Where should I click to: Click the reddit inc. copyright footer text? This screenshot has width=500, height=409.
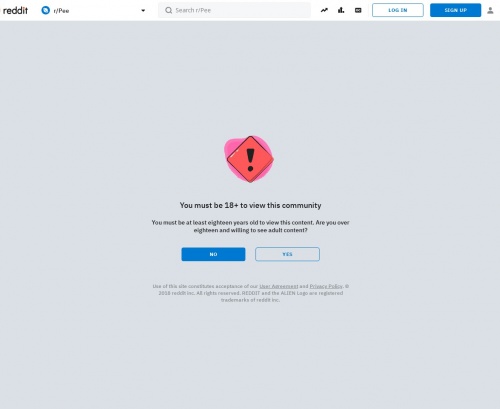[250, 293]
